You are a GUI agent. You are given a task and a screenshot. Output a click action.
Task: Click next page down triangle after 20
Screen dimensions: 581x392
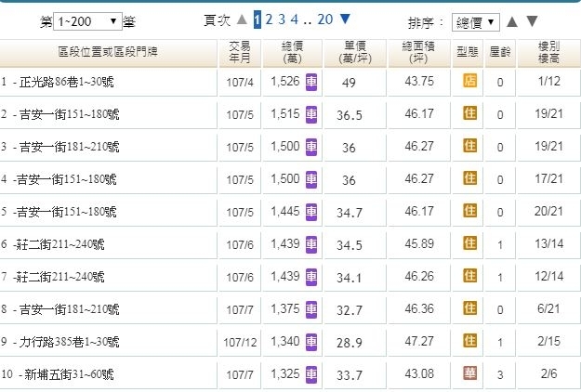tap(346, 19)
